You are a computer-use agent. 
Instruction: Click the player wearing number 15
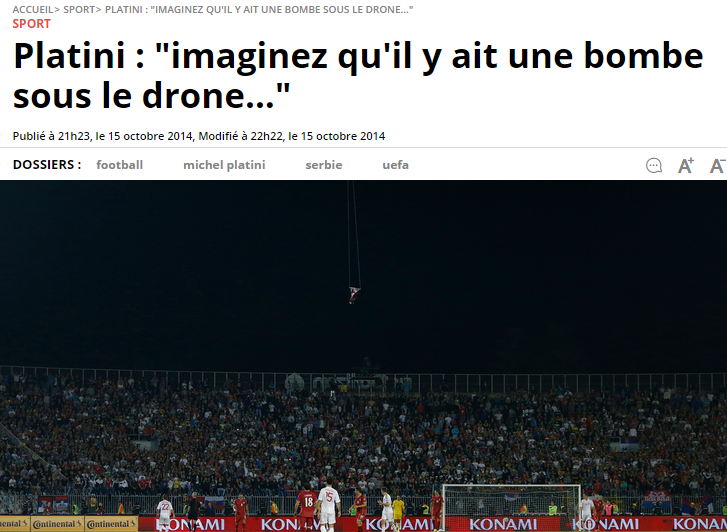329,505
